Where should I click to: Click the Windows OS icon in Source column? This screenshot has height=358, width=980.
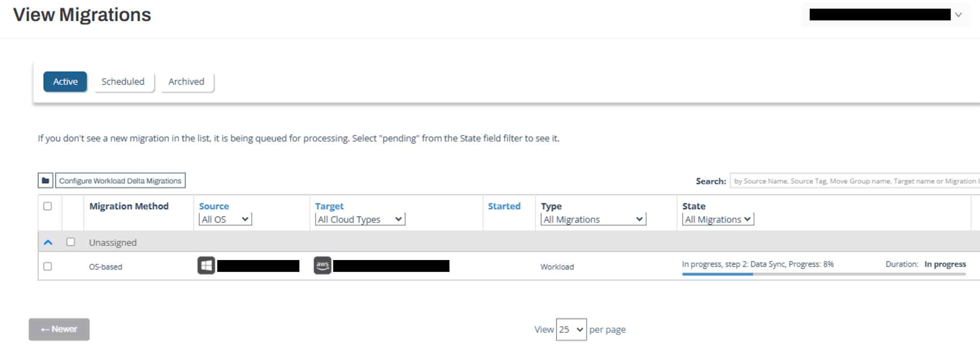(x=206, y=265)
